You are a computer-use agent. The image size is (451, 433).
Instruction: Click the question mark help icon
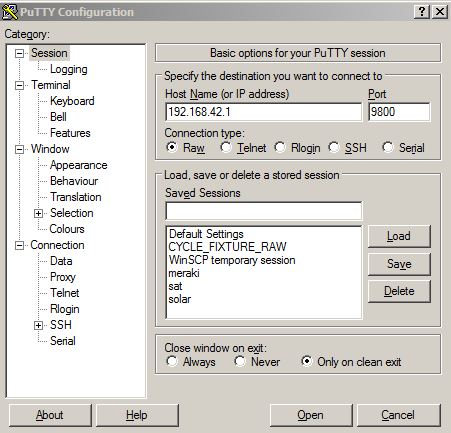(x=422, y=12)
